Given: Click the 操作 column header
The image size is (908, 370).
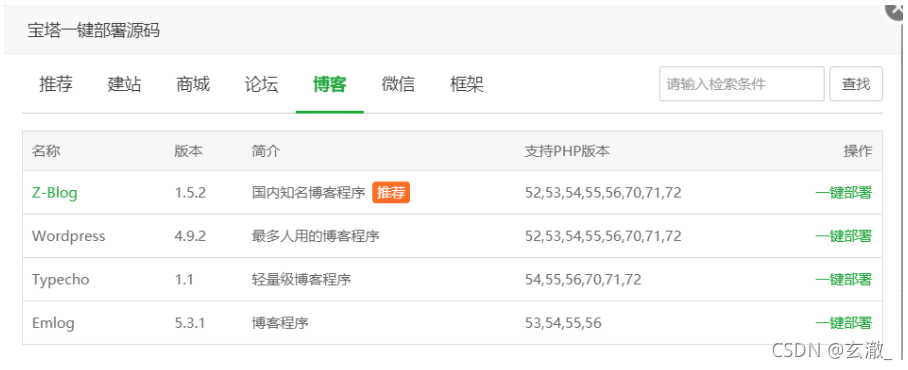Looking at the screenshot, I should (858, 151).
